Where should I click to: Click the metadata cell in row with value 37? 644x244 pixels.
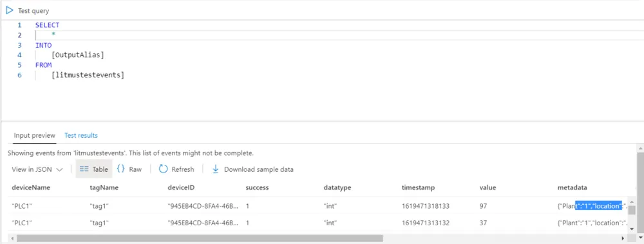click(x=592, y=223)
